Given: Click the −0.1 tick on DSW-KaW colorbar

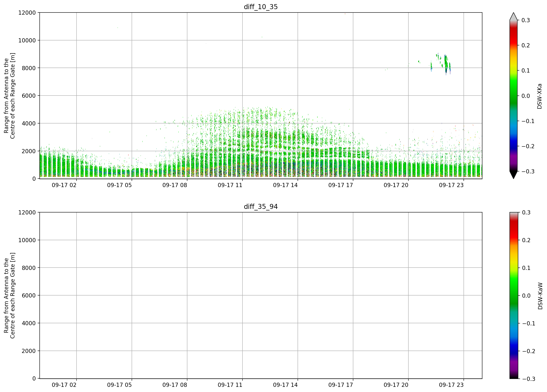Looking at the screenshot, I should (x=528, y=324).
